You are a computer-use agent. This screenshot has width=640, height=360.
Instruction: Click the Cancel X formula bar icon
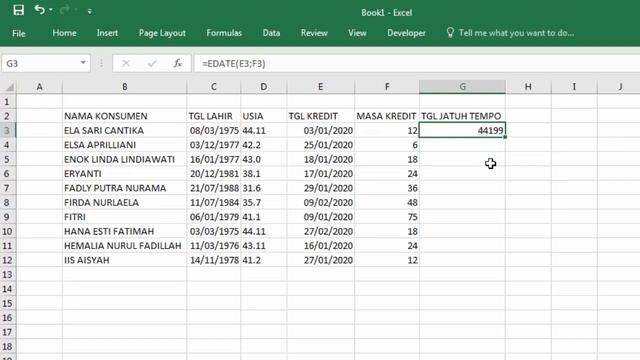(126, 63)
